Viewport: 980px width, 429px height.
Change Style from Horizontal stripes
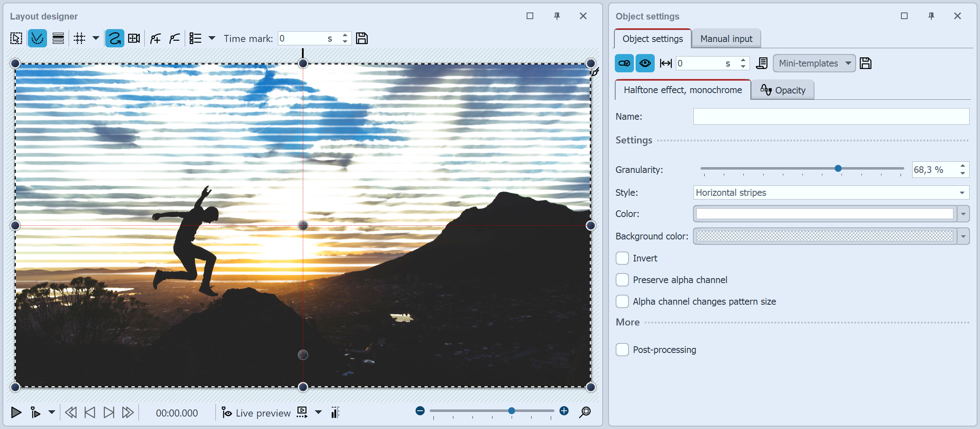click(961, 192)
